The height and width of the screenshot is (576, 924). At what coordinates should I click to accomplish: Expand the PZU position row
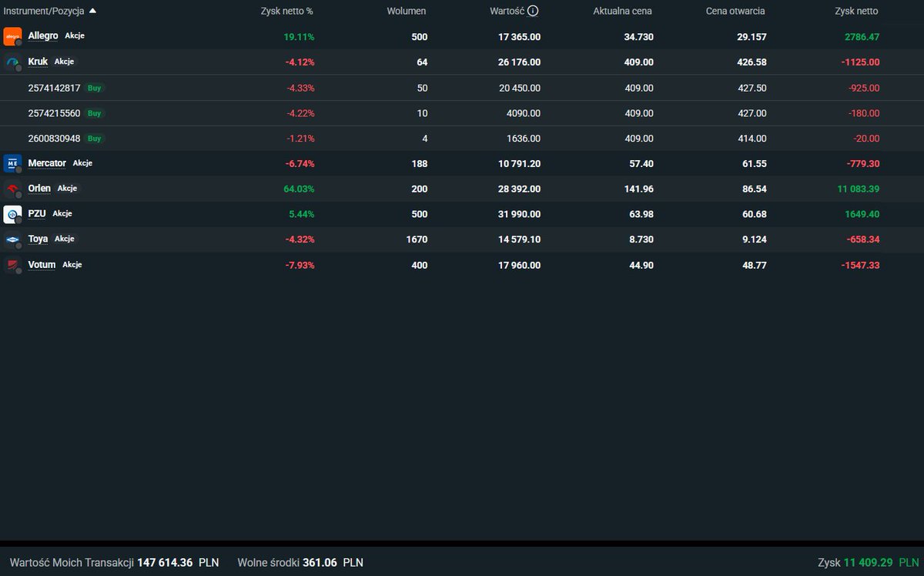[462, 214]
